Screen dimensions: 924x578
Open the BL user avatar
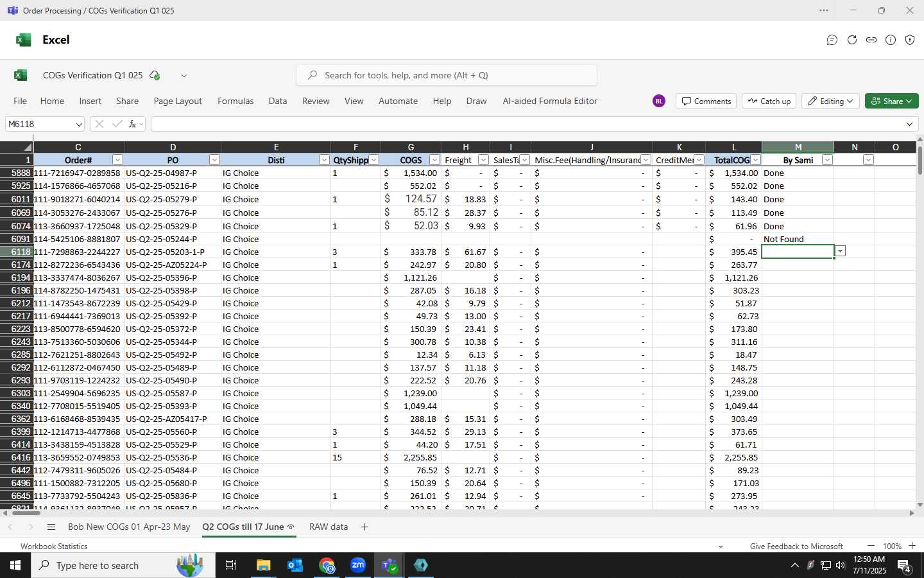pos(659,101)
